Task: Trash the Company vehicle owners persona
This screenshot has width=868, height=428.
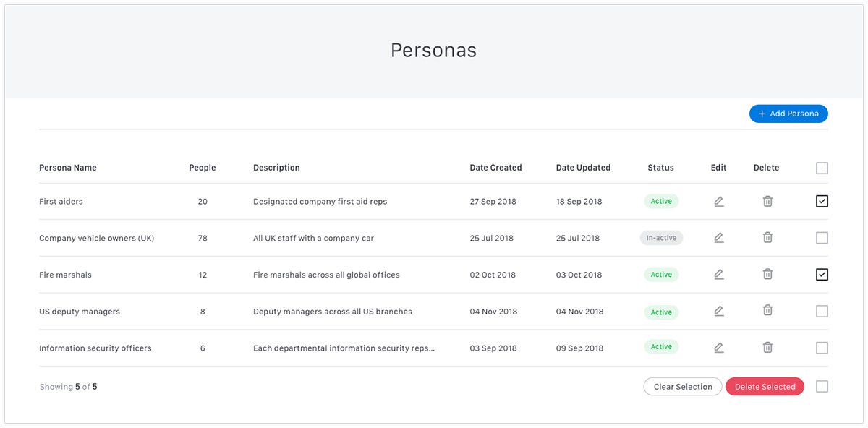Action: pyautogui.click(x=767, y=237)
